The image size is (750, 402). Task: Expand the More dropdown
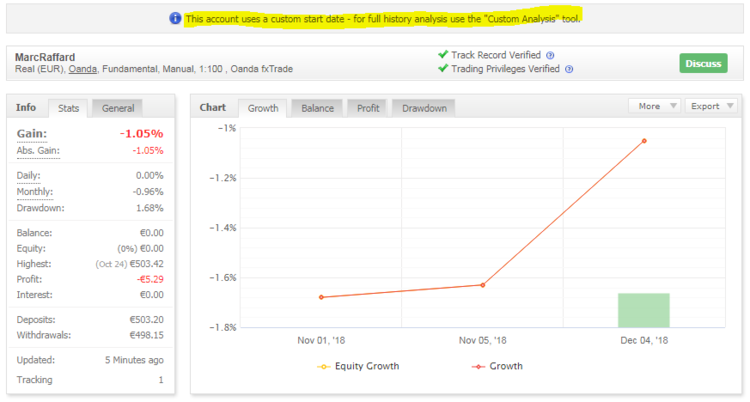(x=655, y=106)
